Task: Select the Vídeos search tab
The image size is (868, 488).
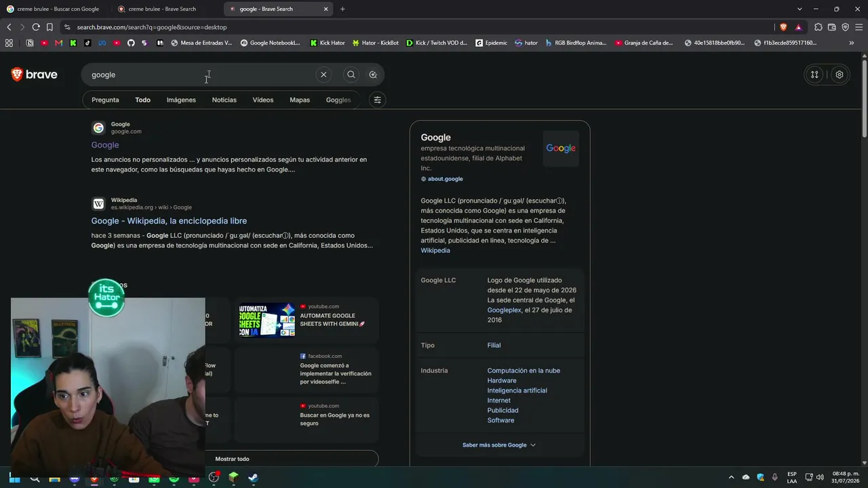Action: 263,100
